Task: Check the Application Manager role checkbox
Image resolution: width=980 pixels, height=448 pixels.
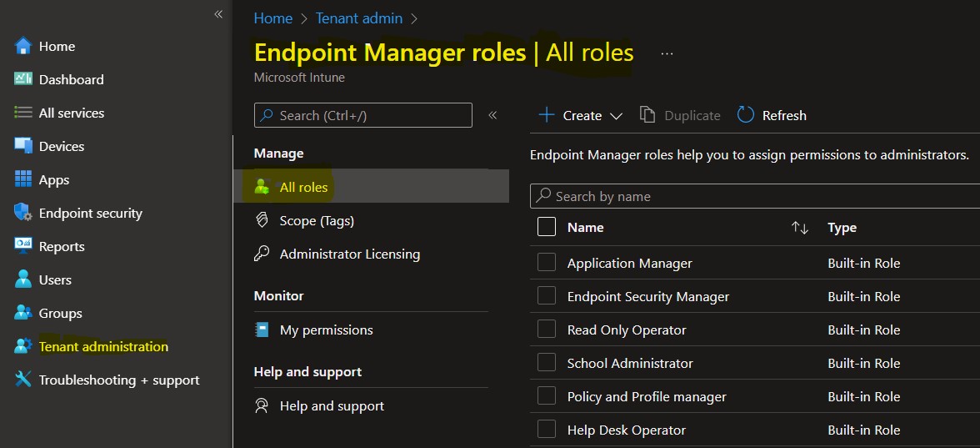Action: pyautogui.click(x=547, y=263)
